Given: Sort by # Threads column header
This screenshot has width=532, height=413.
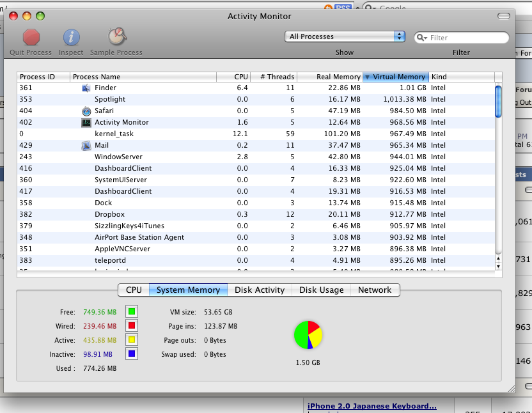Looking at the screenshot, I should coord(274,77).
